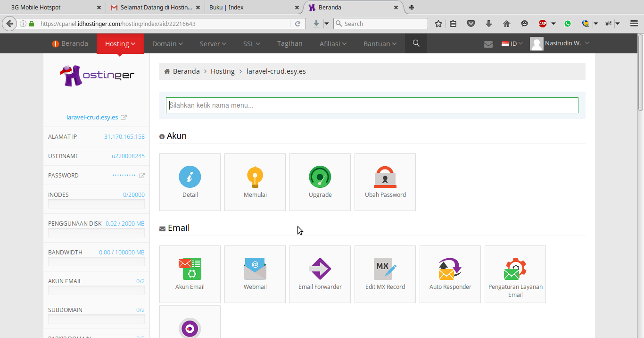Screen dimensions: 644x338
Task: Open the bookmarks list icon
Action: pos(453,24)
